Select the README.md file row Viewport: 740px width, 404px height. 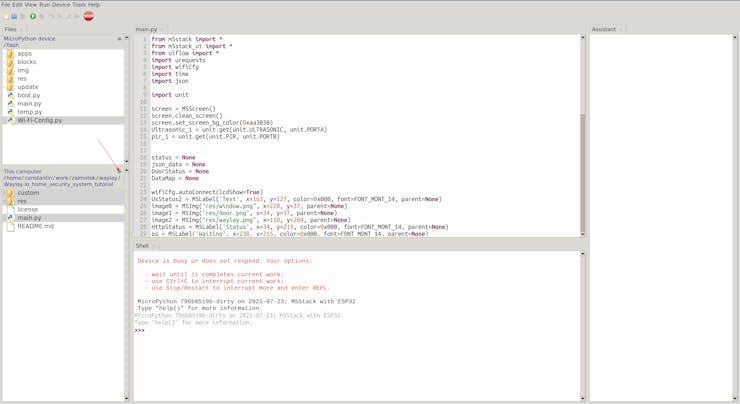63,227
